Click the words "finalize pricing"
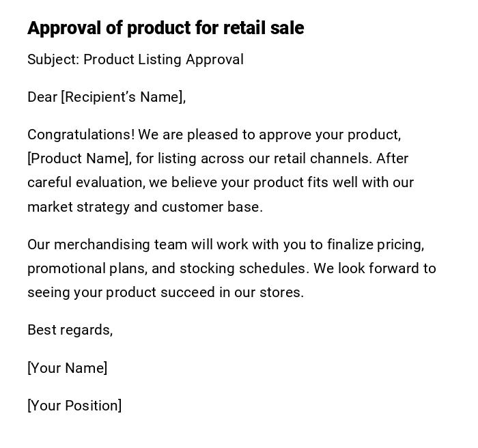 (x=375, y=244)
